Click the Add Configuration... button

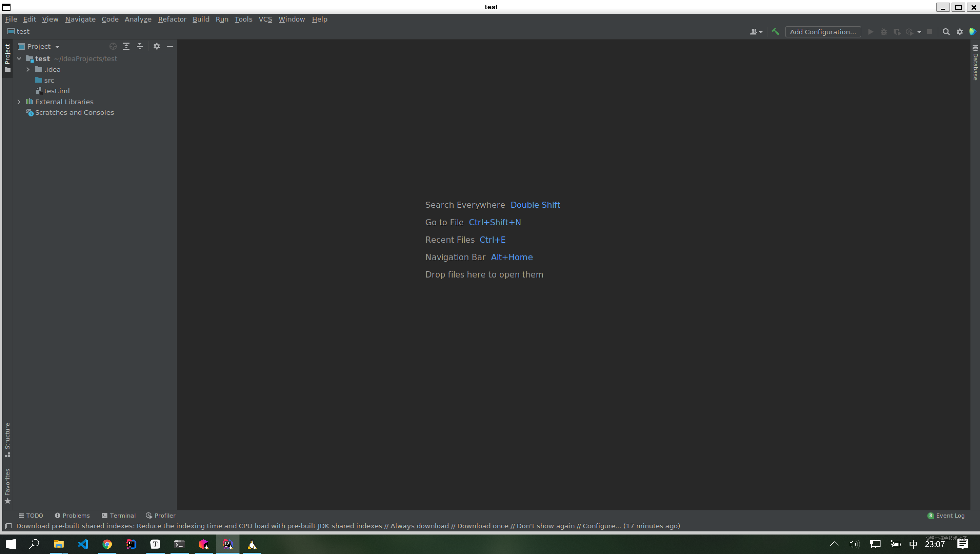pyautogui.click(x=823, y=32)
